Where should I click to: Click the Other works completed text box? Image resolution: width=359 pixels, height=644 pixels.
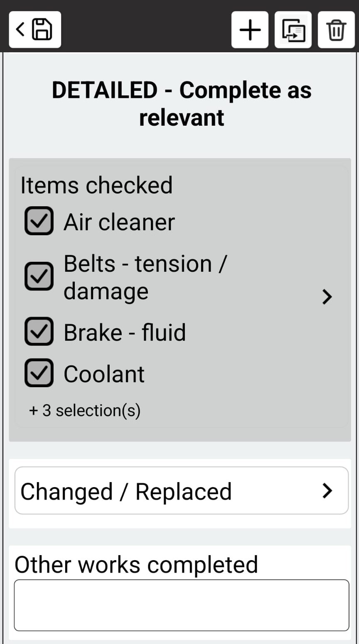(x=181, y=605)
